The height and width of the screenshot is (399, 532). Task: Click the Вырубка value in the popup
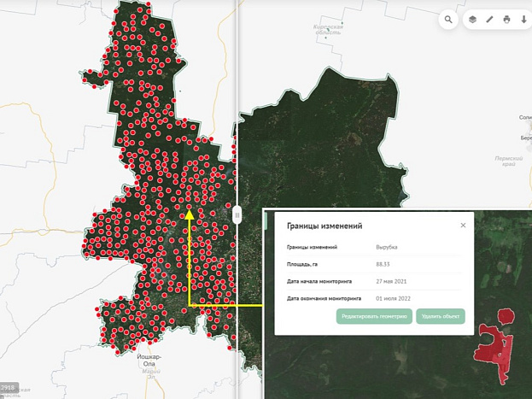click(387, 247)
